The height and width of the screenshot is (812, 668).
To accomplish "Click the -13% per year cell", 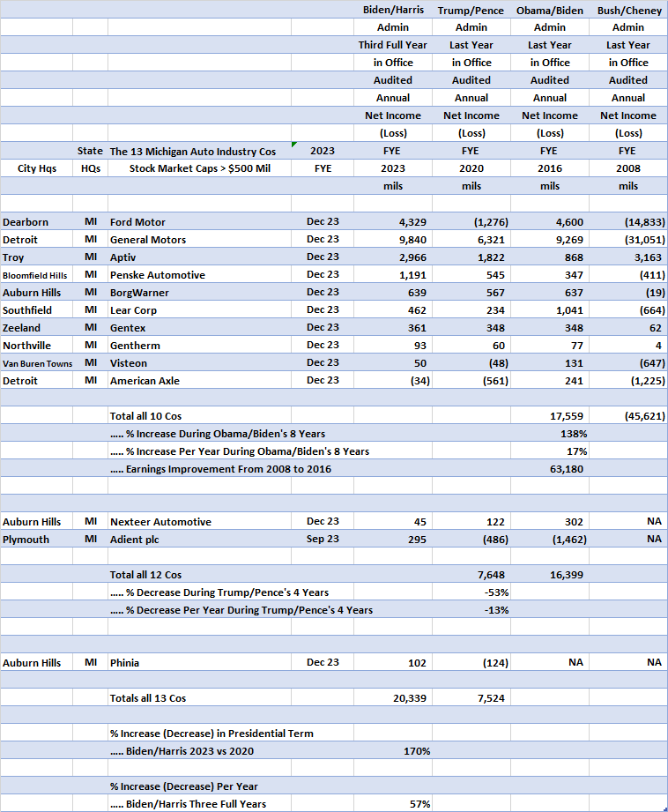I will 471,609.
